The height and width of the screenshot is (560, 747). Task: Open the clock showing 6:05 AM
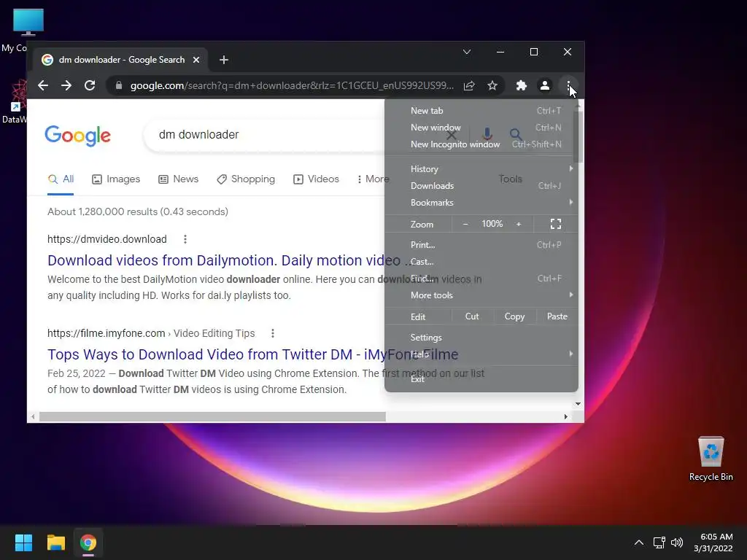coord(713,542)
